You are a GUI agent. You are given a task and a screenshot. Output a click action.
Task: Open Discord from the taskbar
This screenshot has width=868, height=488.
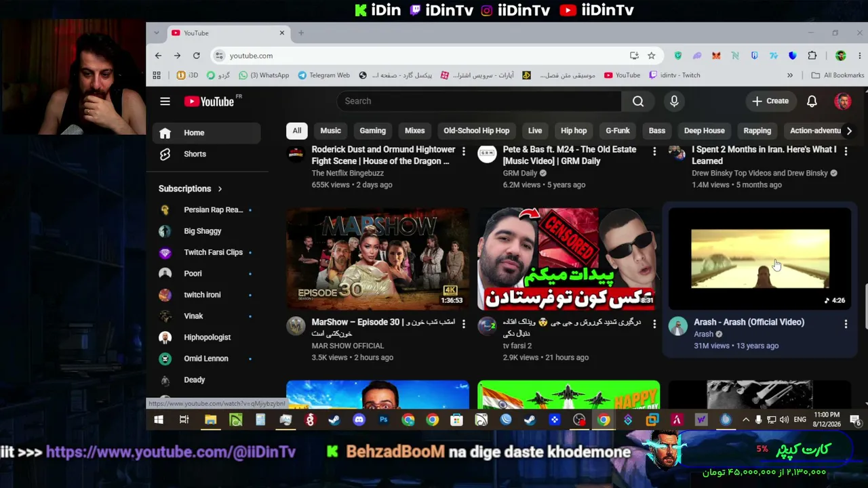[359, 420]
